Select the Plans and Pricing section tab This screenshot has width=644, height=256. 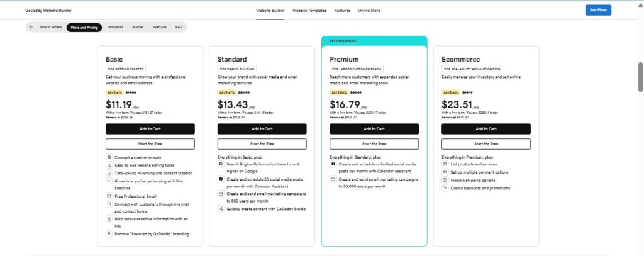[84, 28]
